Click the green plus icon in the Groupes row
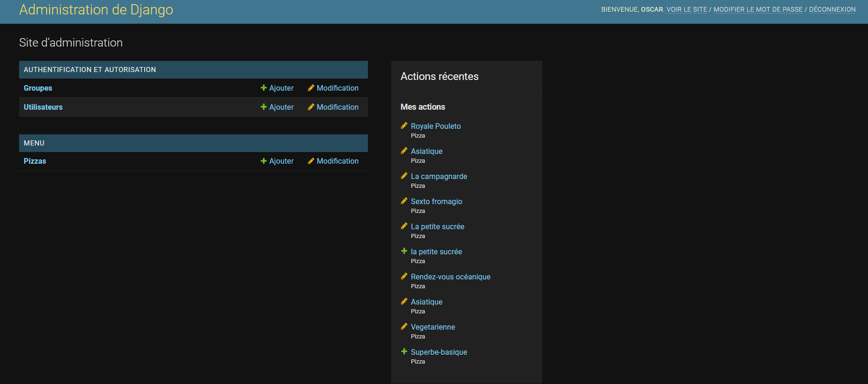 264,88
